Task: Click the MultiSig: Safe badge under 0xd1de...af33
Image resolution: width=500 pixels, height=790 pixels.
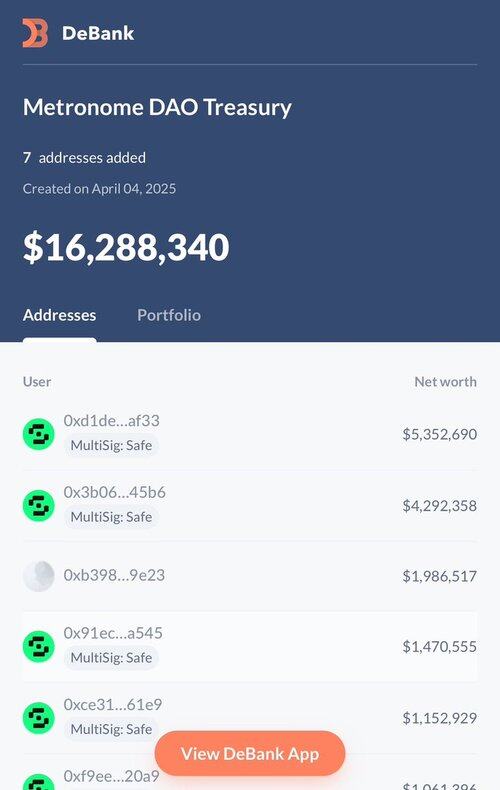Action: 111,445
